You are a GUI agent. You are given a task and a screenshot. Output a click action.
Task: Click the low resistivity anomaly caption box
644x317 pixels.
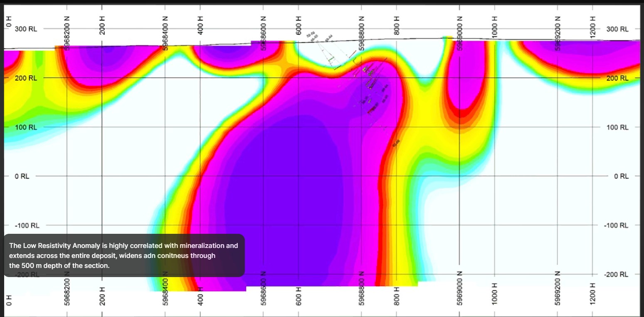click(124, 255)
